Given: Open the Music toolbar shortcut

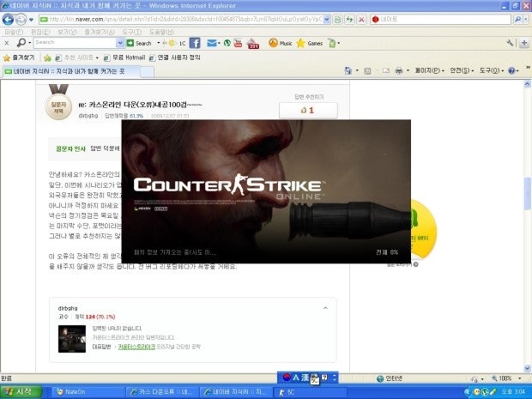Looking at the screenshot, I should [280, 42].
